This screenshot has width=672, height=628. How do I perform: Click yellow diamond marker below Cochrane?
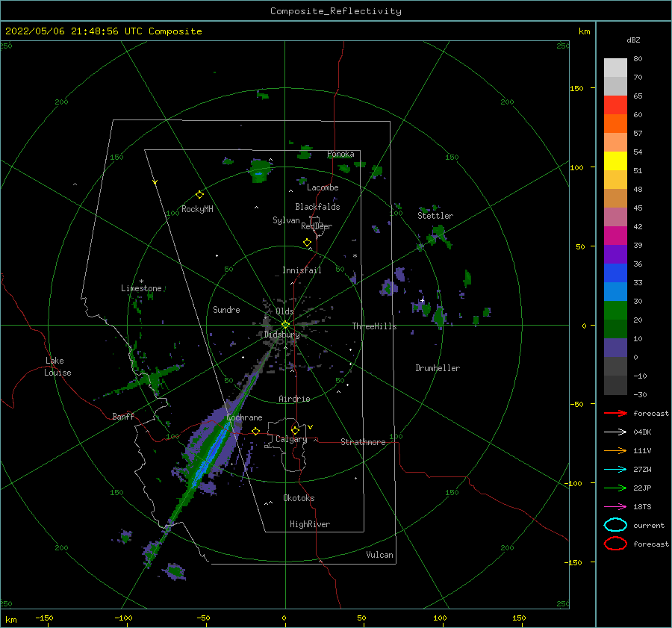pos(255,431)
